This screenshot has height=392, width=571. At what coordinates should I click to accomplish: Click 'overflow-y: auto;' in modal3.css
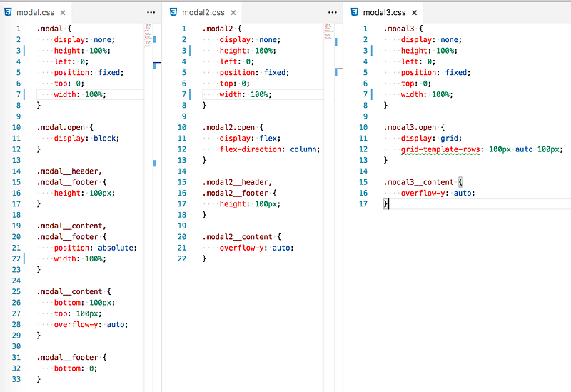tap(438, 193)
